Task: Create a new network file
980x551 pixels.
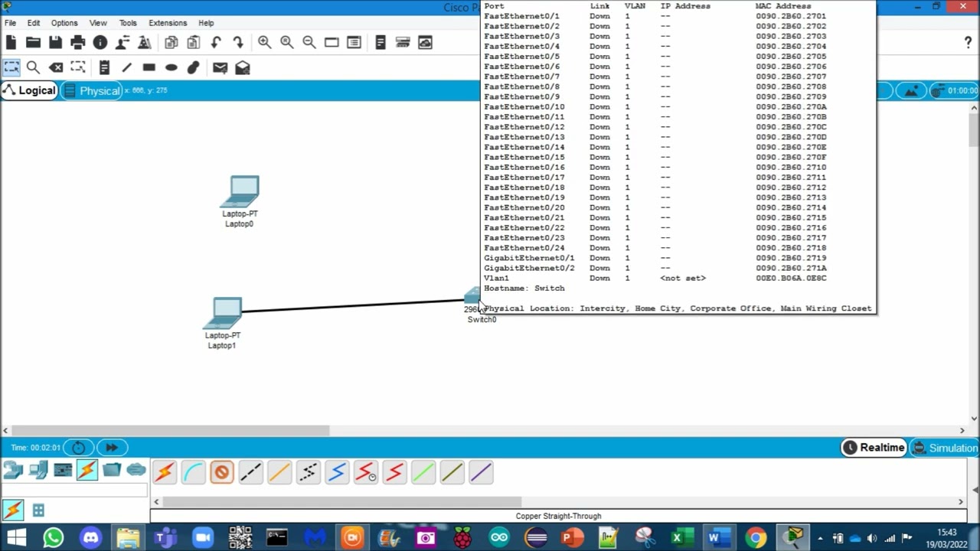Action: pos(11,43)
